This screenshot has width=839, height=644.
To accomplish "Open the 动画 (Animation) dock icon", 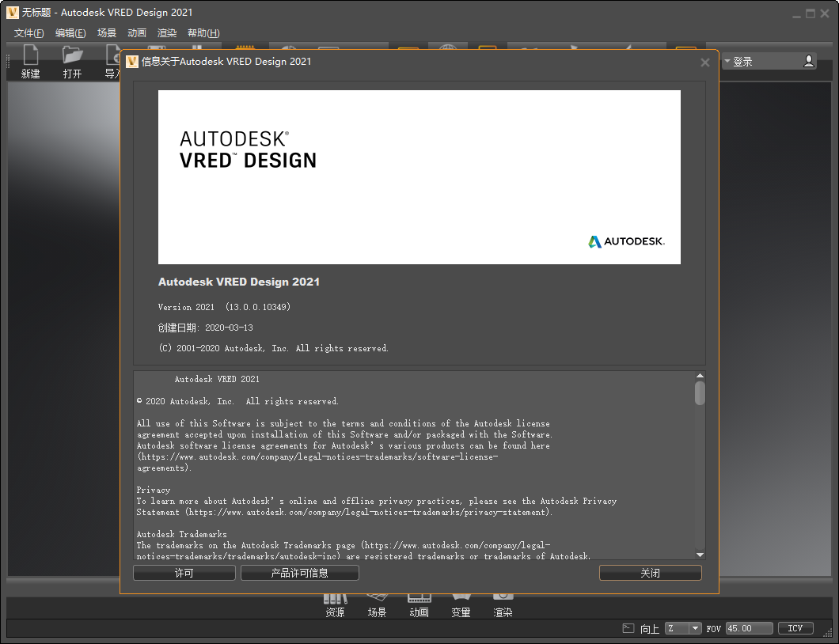I will tap(419, 601).
